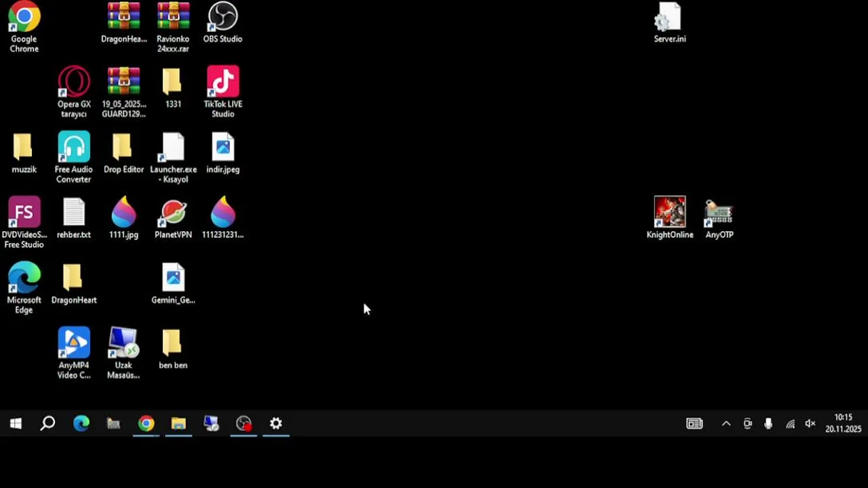Select the Gemini_Ge... image file
Screen dimensions: 868x488
click(173, 283)
